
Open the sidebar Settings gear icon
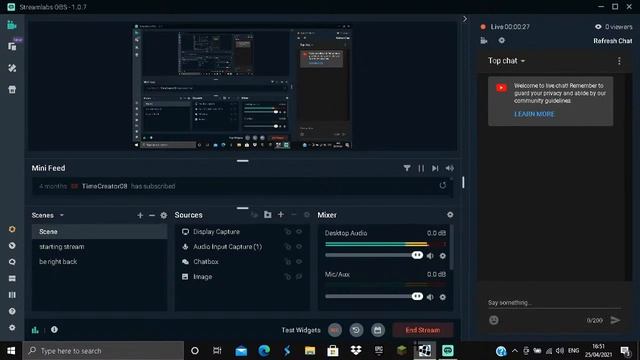point(12,328)
